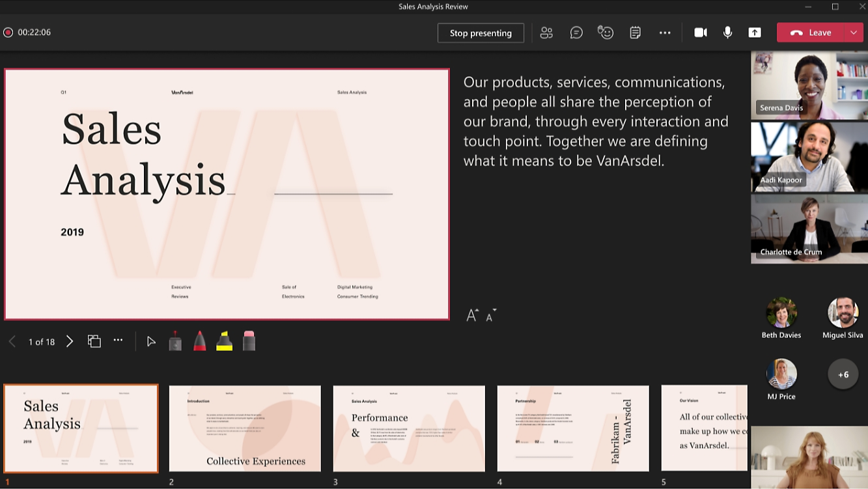Jump to Collective Experiences slide thumbnail
Image resolution: width=868 pixels, height=489 pixels.
[245, 428]
